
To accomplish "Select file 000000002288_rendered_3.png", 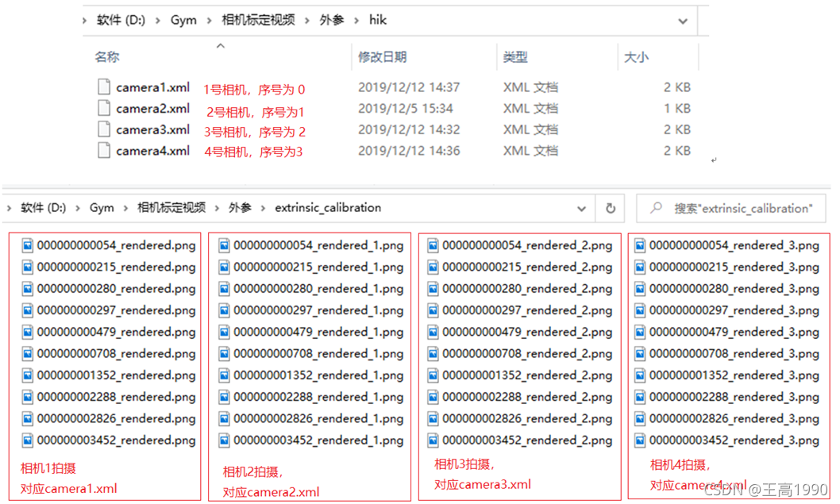I will (734, 397).
